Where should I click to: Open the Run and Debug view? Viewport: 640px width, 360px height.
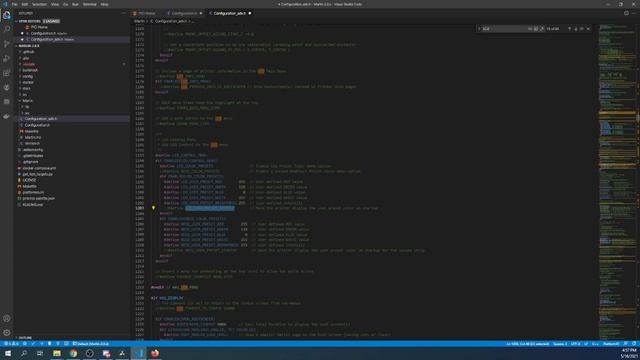(7, 58)
